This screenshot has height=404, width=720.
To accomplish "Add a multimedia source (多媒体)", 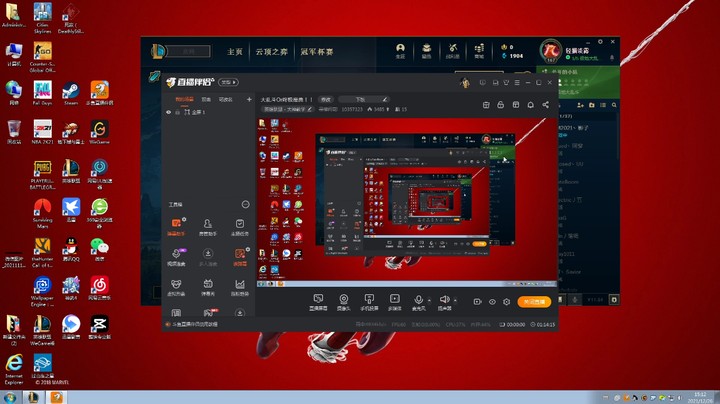I will [394, 302].
